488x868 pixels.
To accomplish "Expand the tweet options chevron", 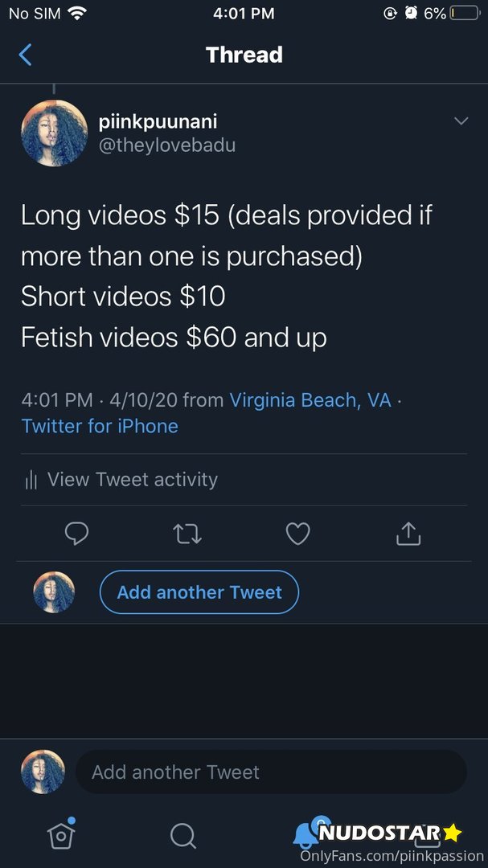I will pyautogui.click(x=461, y=121).
